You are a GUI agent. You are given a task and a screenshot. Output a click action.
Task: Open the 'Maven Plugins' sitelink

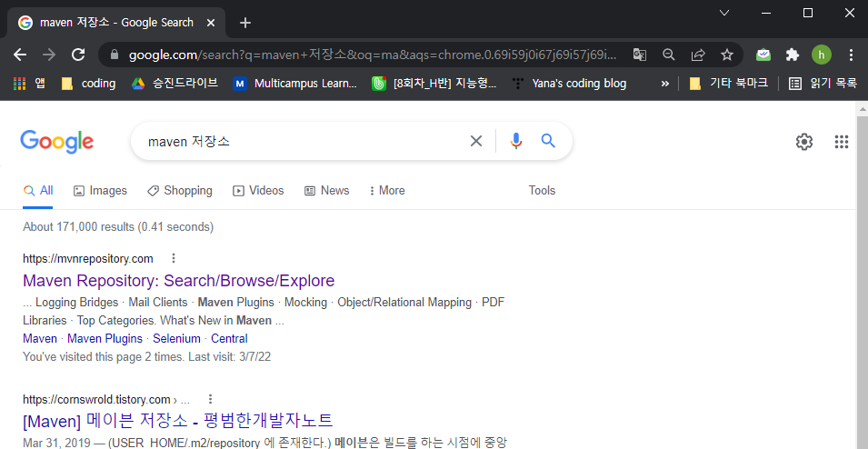(x=105, y=338)
